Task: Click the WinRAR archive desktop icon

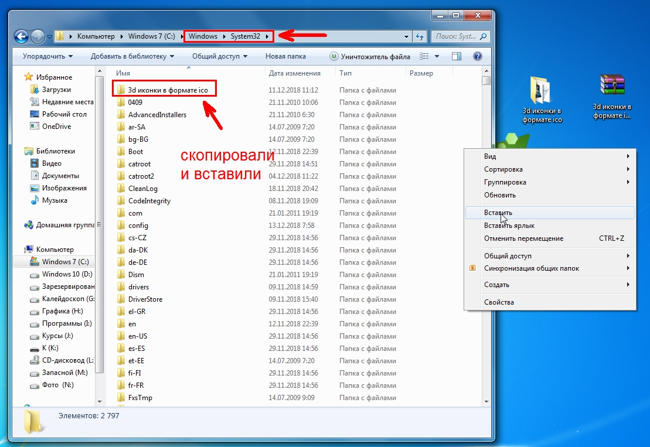Action: 612,86
